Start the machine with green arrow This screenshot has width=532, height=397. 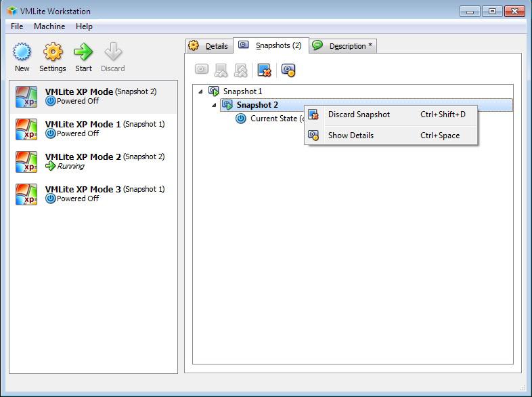83,52
